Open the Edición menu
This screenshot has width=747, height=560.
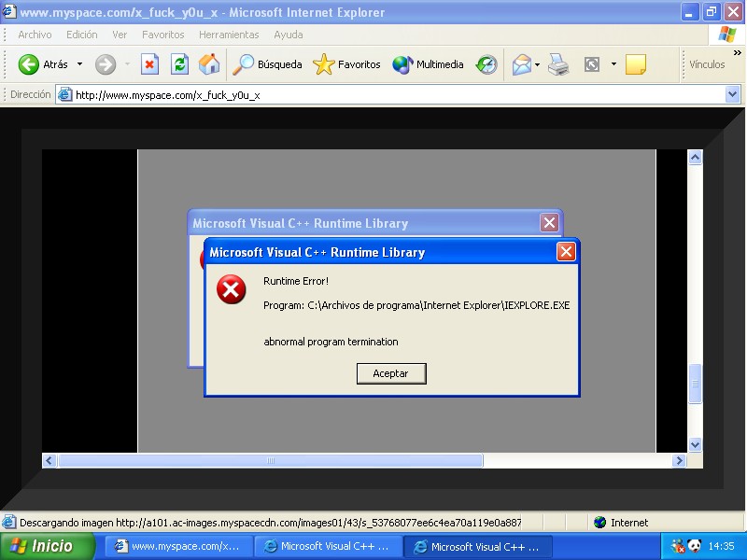[x=81, y=35]
